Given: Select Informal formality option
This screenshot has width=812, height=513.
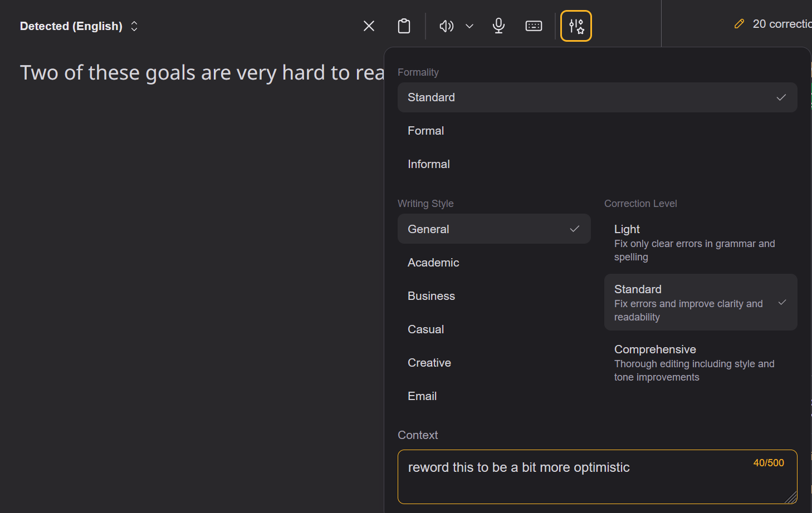Looking at the screenshot, I should pyautogui.click(x=429, y=164).
